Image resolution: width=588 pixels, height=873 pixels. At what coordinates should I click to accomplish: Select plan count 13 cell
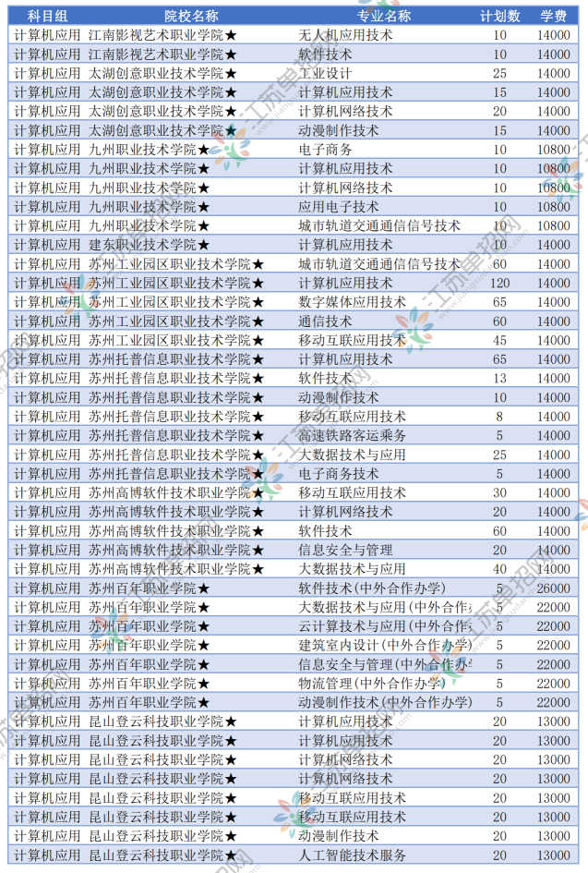pos(499,379)
